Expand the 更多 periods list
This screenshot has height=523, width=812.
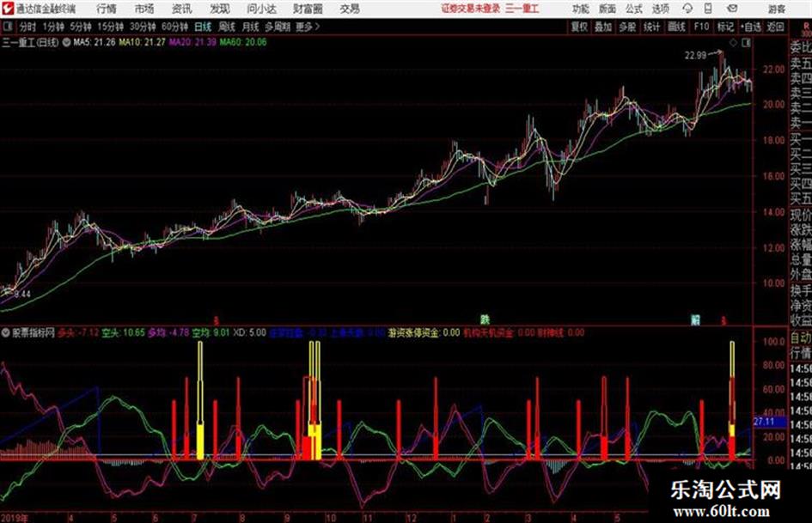coord(308,27)
